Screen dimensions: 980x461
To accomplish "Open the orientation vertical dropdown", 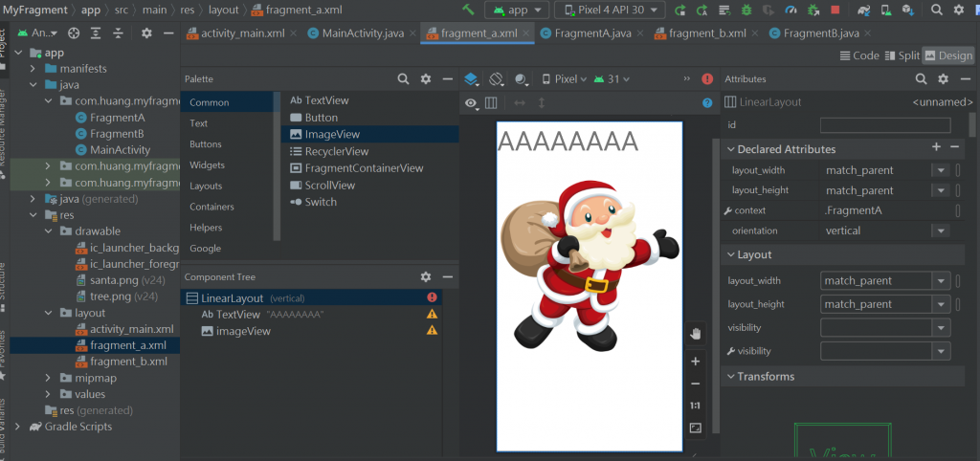I will (x=941, y=230).
